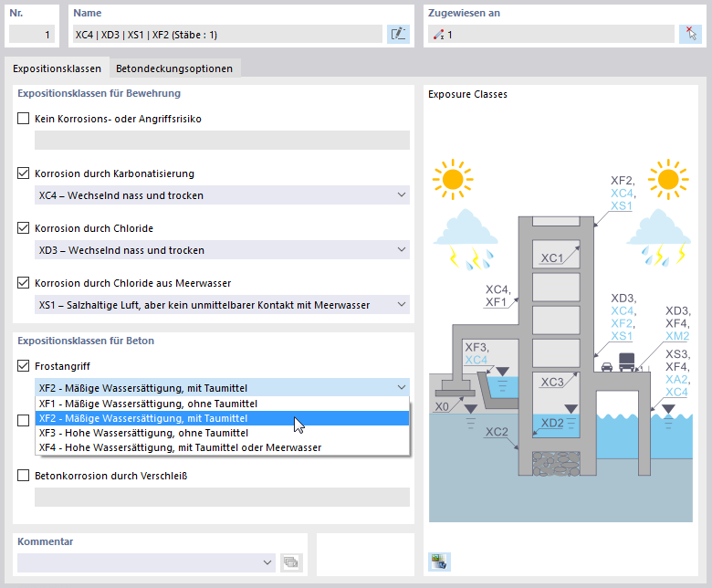
Task: Click the Expositionsklassen für Bewehrung heading
Action: tap(99, 93)
